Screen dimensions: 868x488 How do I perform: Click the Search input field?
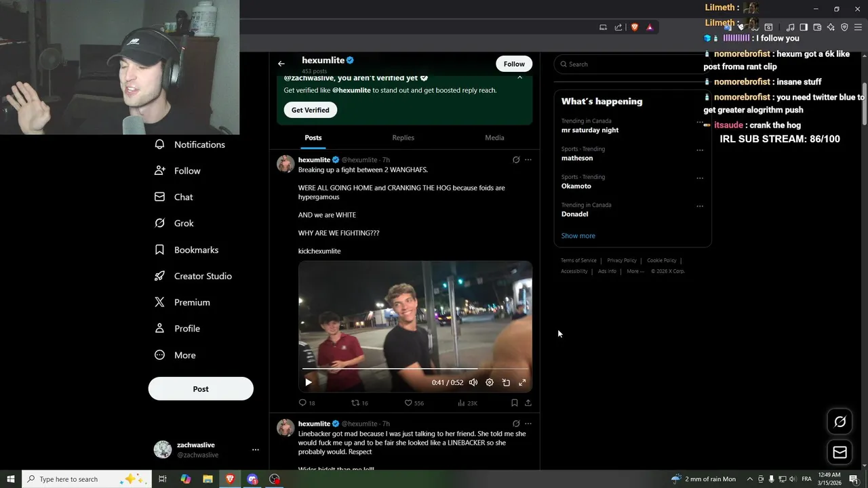point(632,64)
